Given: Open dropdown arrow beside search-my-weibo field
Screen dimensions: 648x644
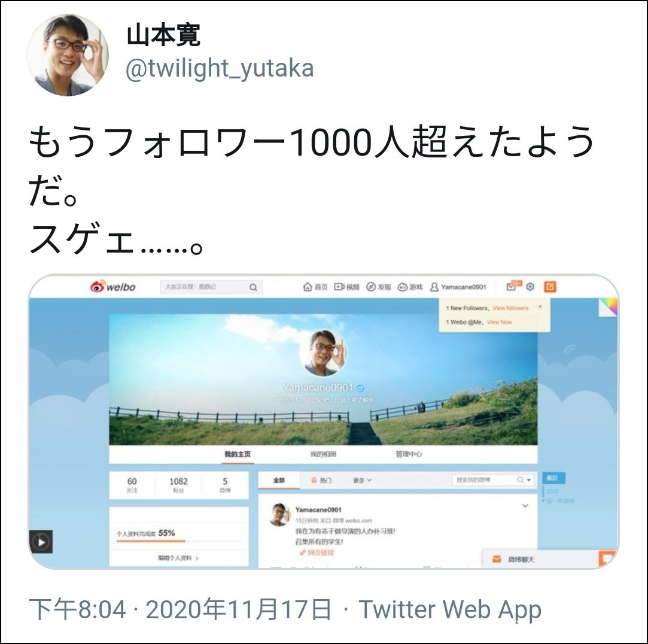Looking at the screenshot, I should click(528, 481).
